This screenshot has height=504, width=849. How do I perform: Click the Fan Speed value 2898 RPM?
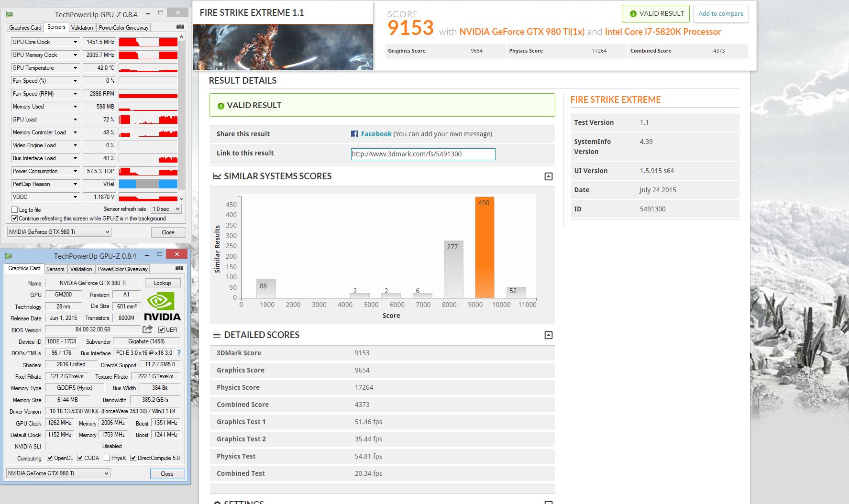click(x=99, y=94)
